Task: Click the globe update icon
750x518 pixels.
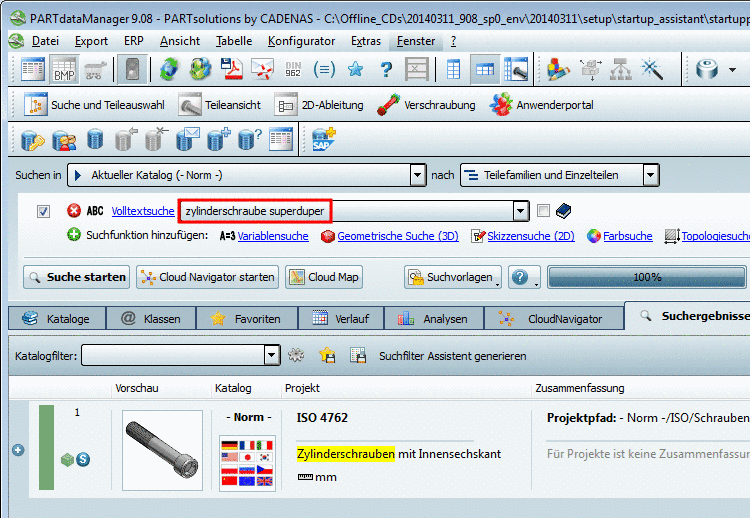Action: [x=200, y=69]
